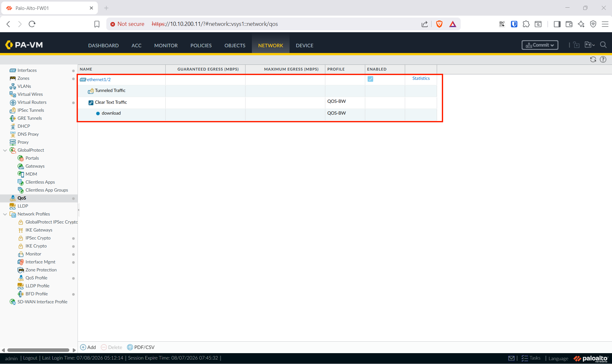Image resolution: width=612 pixels, height=364 pixels.
Task: Toggle the Enabled checkbox for ethernet1/2
Action: [370, 79]
